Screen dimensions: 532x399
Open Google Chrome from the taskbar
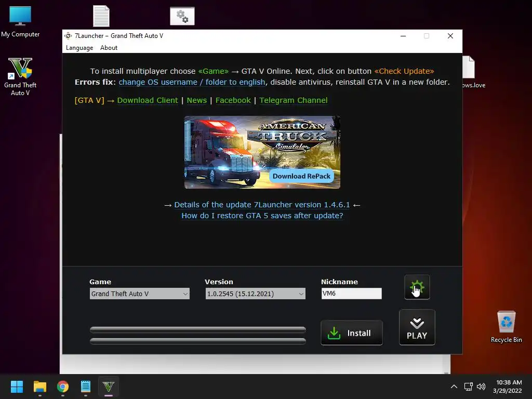63,387
